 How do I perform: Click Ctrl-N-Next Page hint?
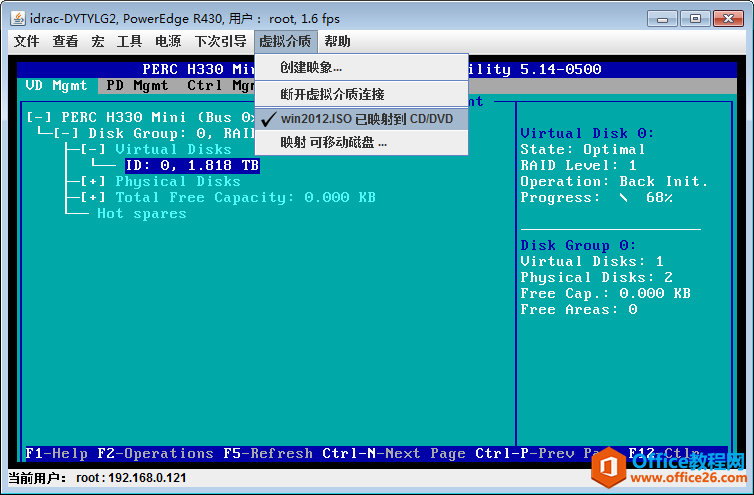pos(394,454)
